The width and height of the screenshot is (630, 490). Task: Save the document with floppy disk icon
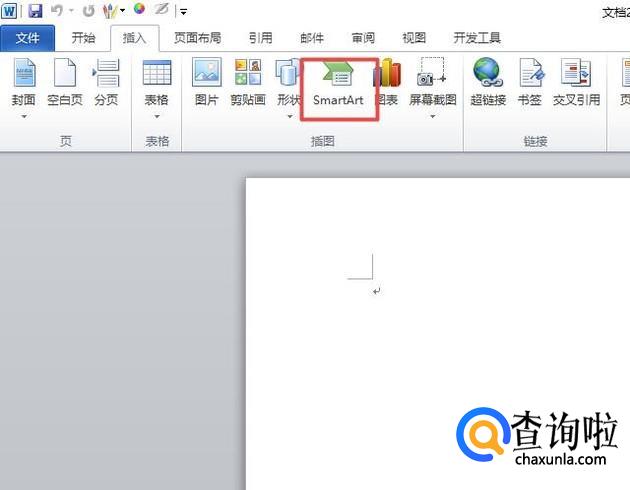(35, 11)
